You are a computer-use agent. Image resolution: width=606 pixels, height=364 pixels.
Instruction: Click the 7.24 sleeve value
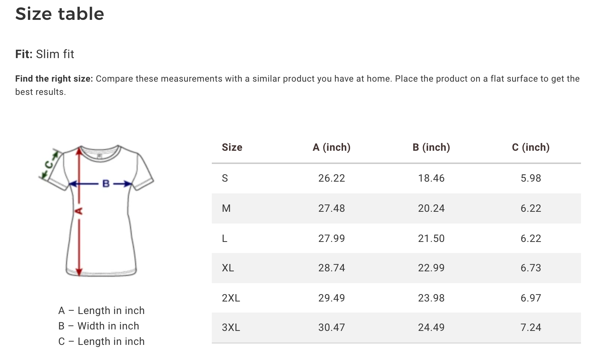(531, 328)
